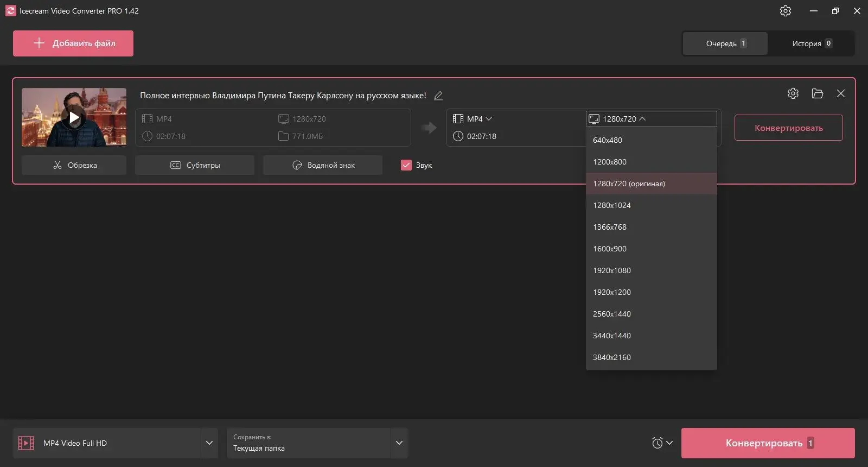Open the alarm clock schedule options
This screenshot has height=467, width=868.
(662, 443)
